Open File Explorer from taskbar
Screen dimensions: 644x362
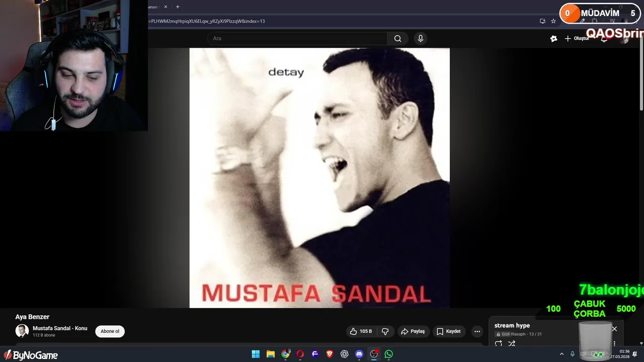coord(271,354)
